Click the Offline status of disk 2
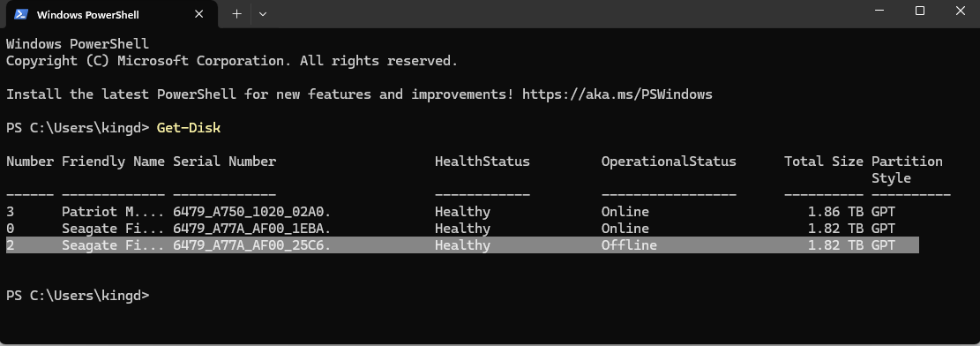Image resolution: width=980 pixels, height=346 pixels. click(629, 245)
